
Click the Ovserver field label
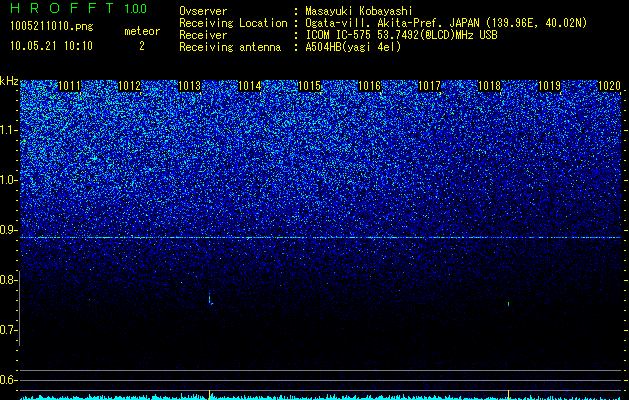[x=203, y=11]
